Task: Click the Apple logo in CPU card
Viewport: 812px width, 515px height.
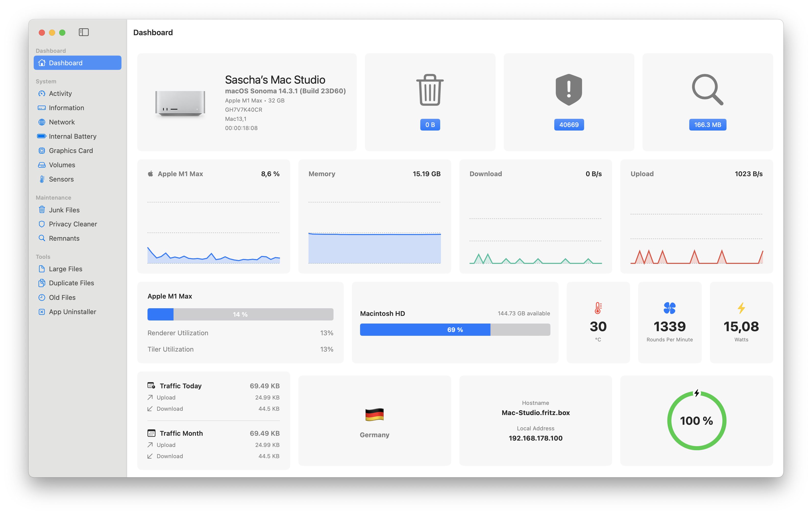Action: (x=150, y=174)
